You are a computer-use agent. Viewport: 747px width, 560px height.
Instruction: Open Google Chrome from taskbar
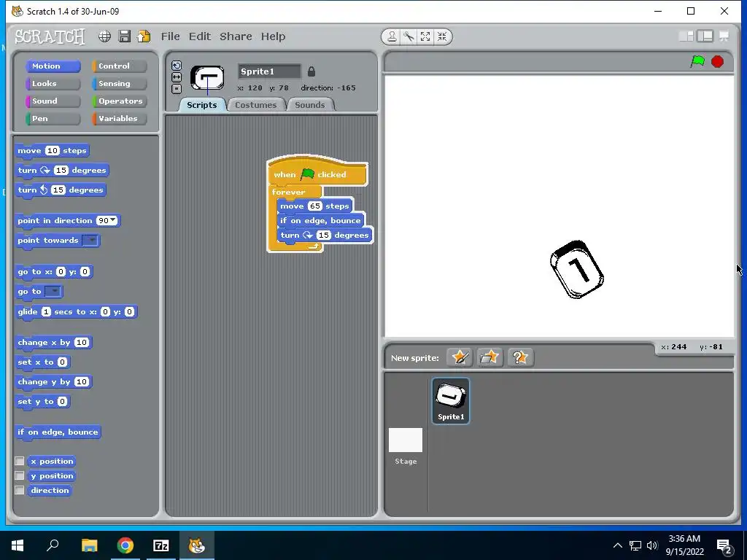(x=125, y=545)
